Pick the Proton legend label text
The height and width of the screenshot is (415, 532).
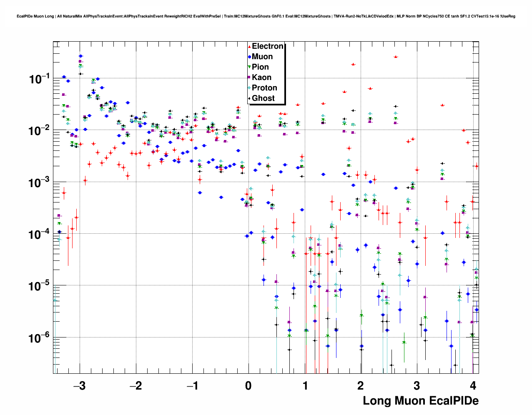(x=264, y=88)
